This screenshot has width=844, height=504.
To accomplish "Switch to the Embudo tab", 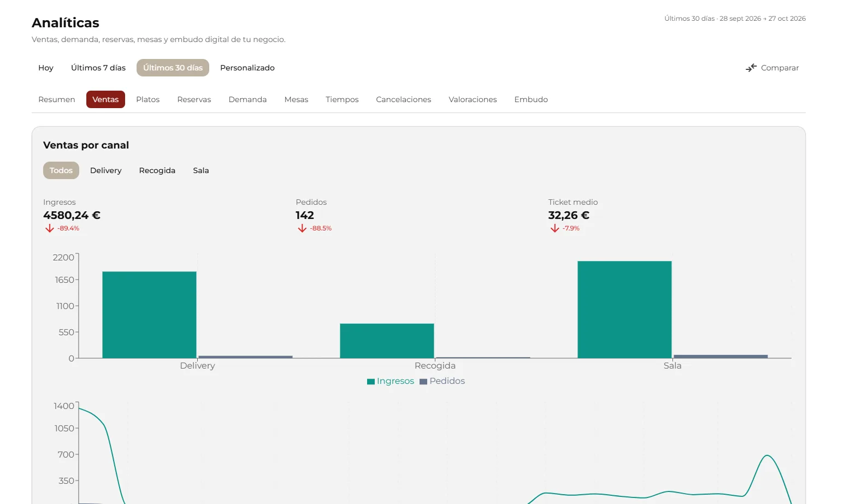I will pyautogui.click(x=531, y=99).
